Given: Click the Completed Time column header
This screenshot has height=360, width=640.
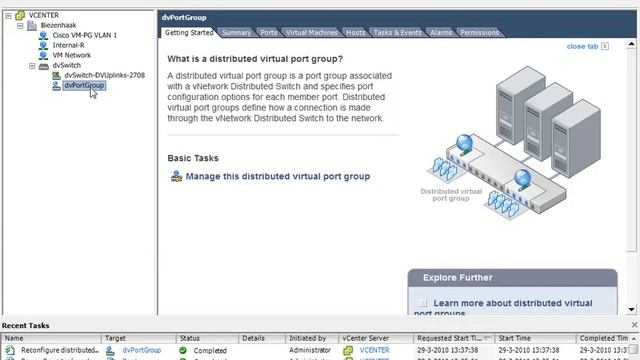Looking at the screenshot, I should point(603,338).
